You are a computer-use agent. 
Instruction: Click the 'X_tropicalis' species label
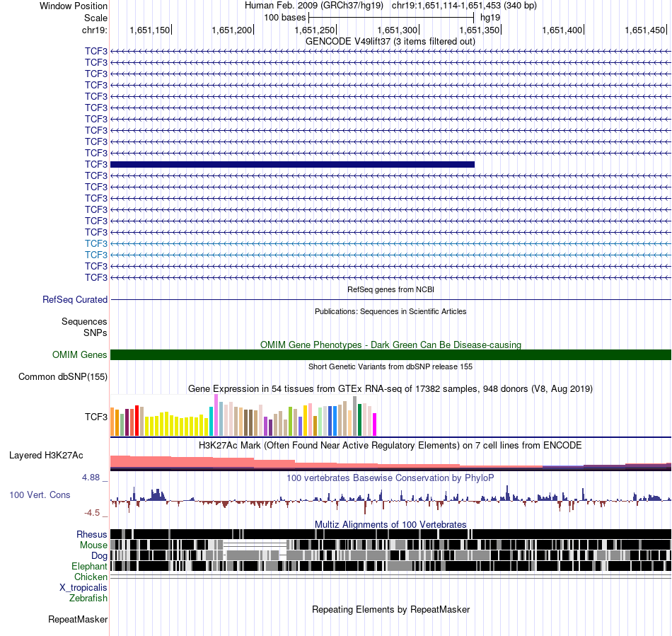[83, 588]
